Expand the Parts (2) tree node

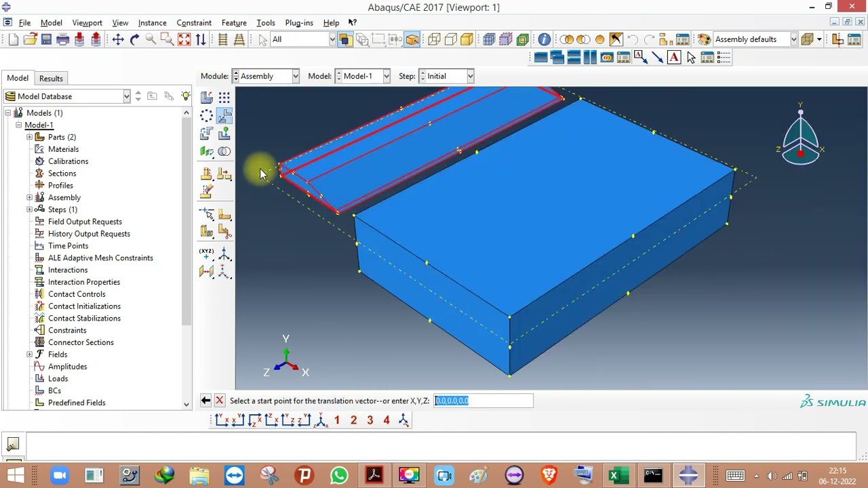[x=30, y=137]
